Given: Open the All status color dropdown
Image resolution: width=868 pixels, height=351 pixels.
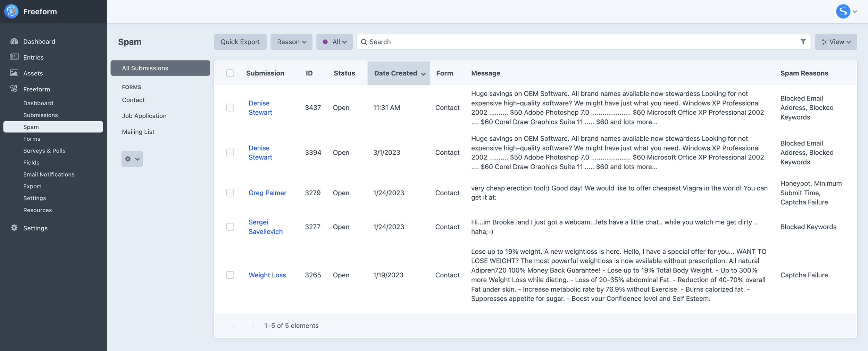Looking at the screenshot, I should tap(334, 42).
